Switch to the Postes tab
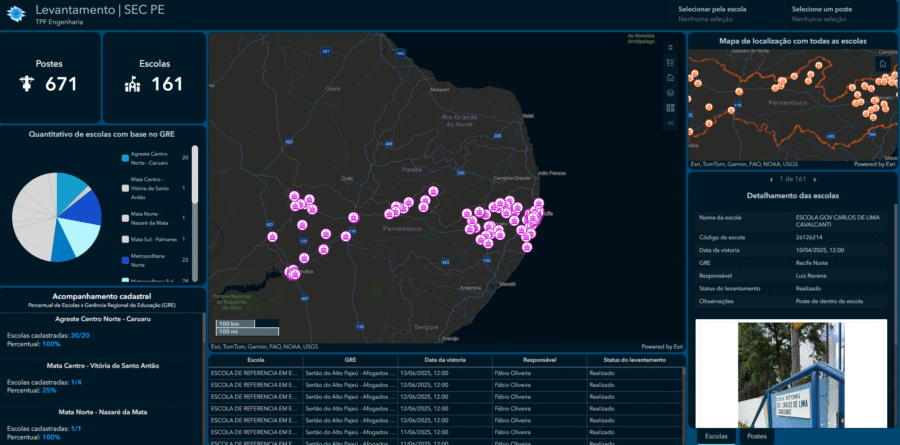The image size is (900, 445). tap(757, 437)
